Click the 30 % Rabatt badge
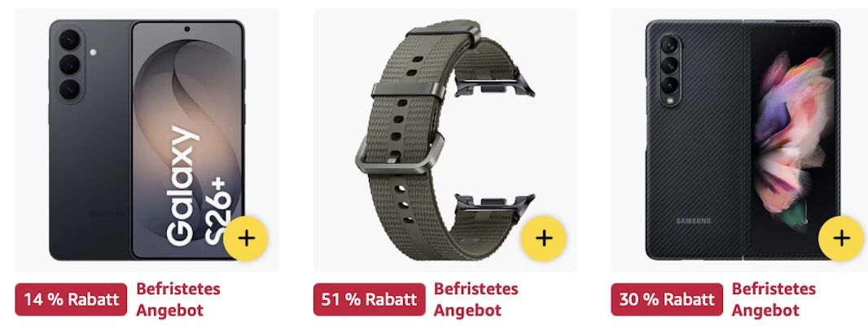Image resolution: width=868 pixels, height=326 pixels. point(667,299)
